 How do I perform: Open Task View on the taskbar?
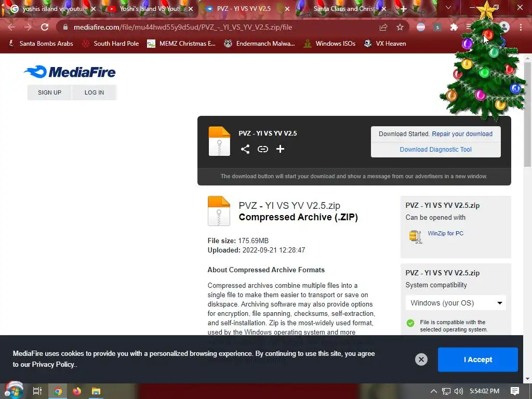[x=37, y=391]
